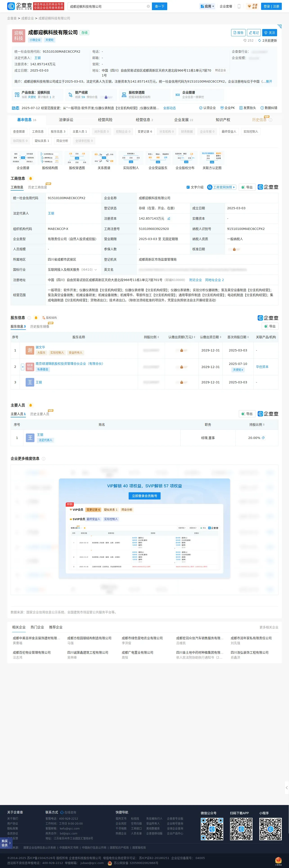Screen dimensions: 289x868
Task: Click the alert bell beside 主要人员 heading
Action: [30, 405]
